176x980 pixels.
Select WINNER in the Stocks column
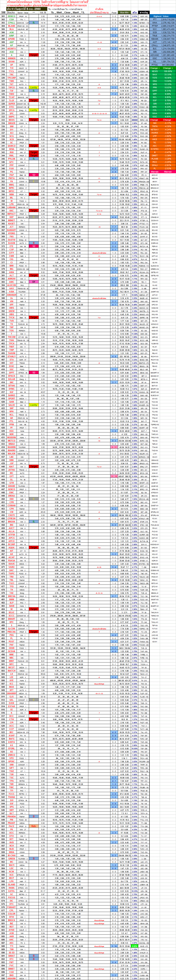point(11,58)
